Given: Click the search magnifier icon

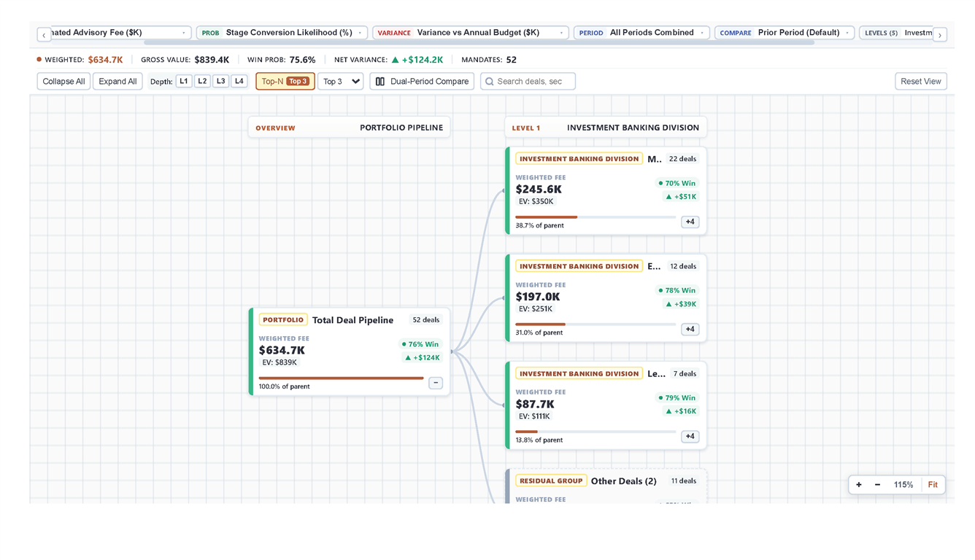Looking at the screenshot, I should point(490,82).
